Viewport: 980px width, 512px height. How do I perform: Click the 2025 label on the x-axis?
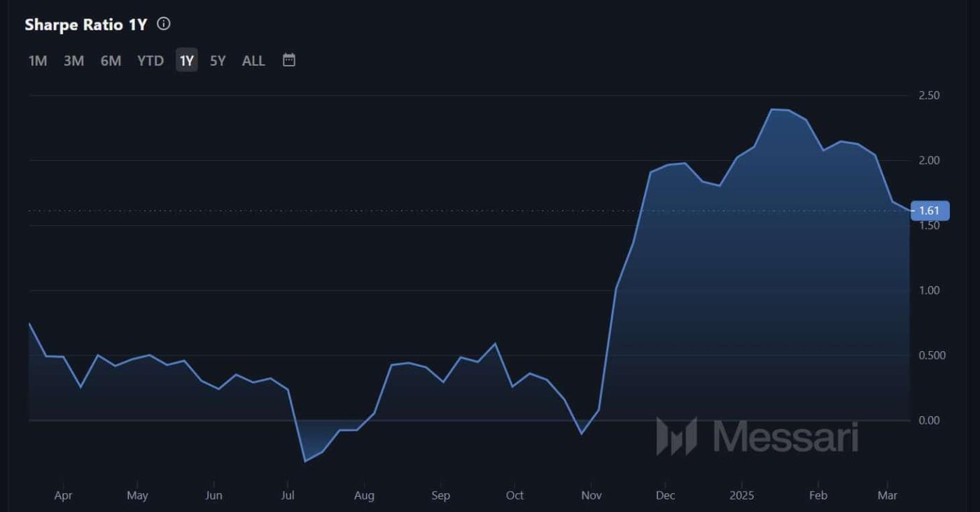(741, 495)
